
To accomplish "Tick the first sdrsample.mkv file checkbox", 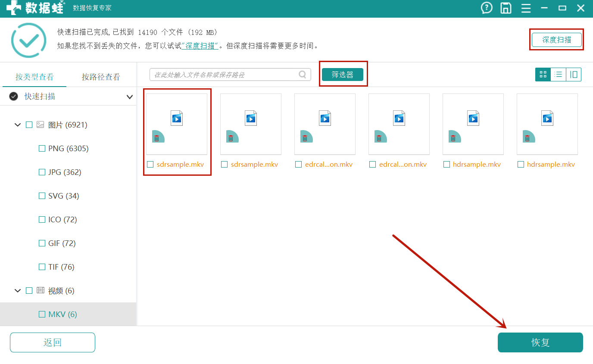I will coord(150,165).
